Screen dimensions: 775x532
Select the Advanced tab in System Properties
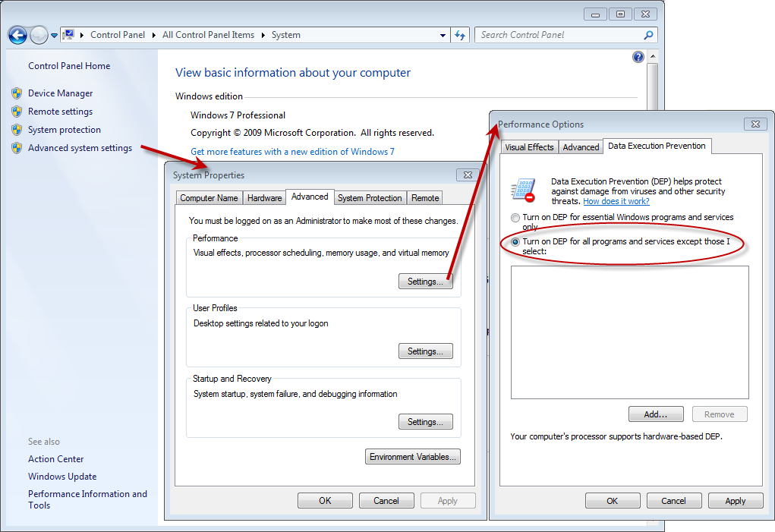click(x=310, y=197)
